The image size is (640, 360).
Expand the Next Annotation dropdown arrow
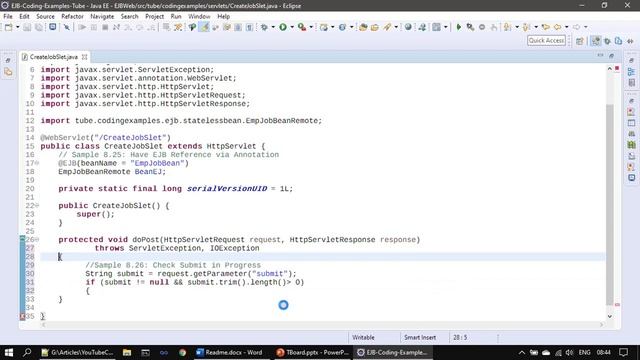click(x=516, y=27)
